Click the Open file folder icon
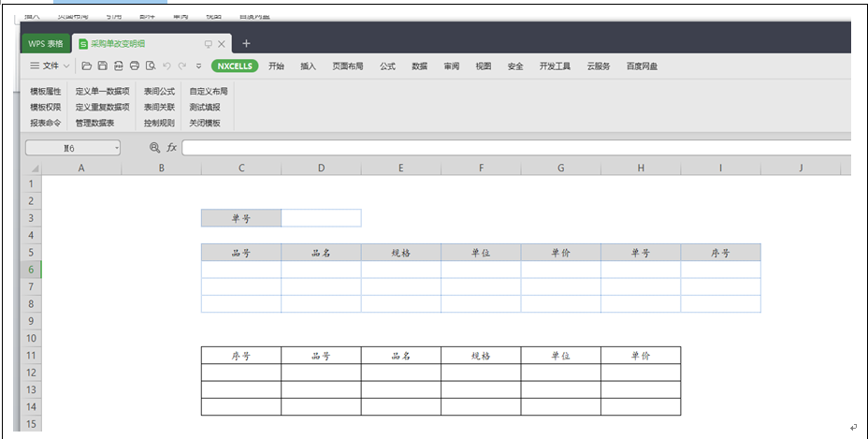This screenshot has height=439, width=868. [x=87, y=66]
